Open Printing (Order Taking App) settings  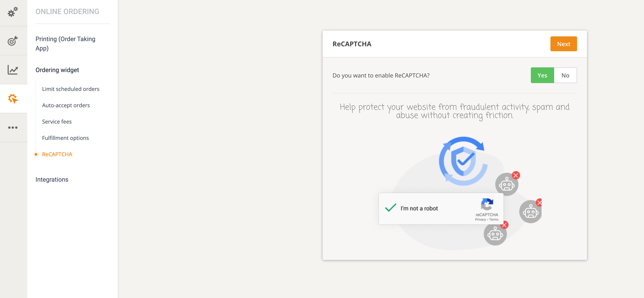tap(65, 44)
